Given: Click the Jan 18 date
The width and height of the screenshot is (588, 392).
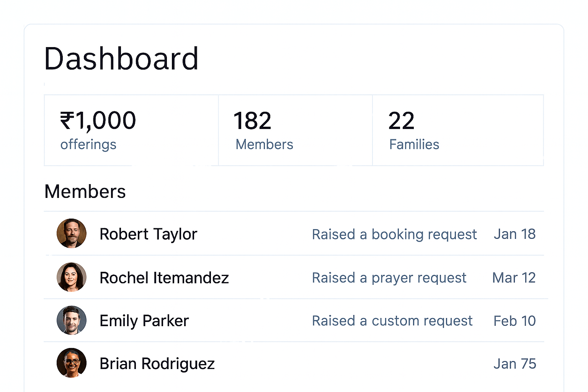Looking at the screenshot, I should point(514,234).
